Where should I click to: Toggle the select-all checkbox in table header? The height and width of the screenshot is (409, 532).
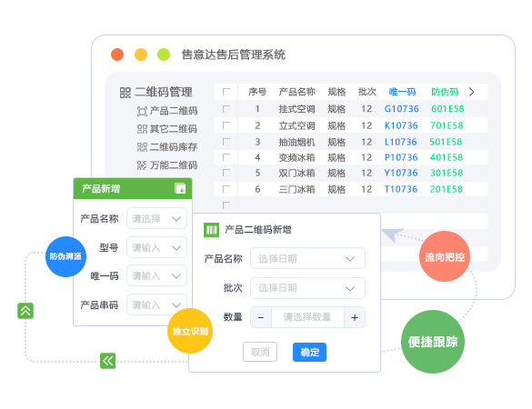coord(226,92)
